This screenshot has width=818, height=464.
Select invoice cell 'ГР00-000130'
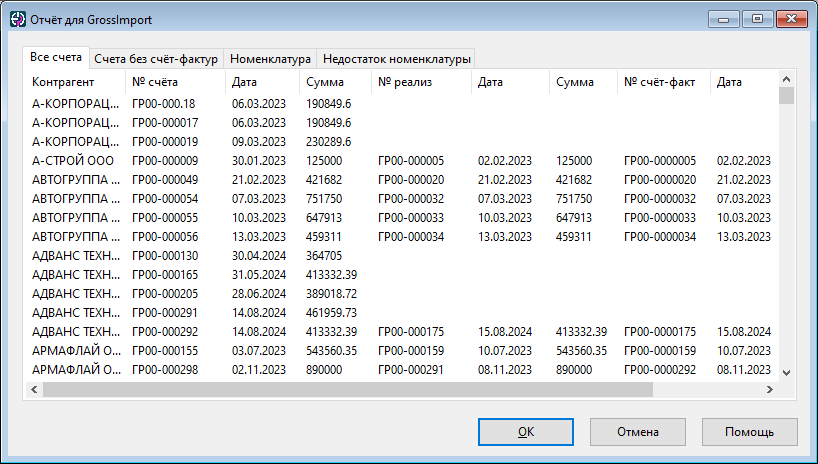(x=165, y=256)
